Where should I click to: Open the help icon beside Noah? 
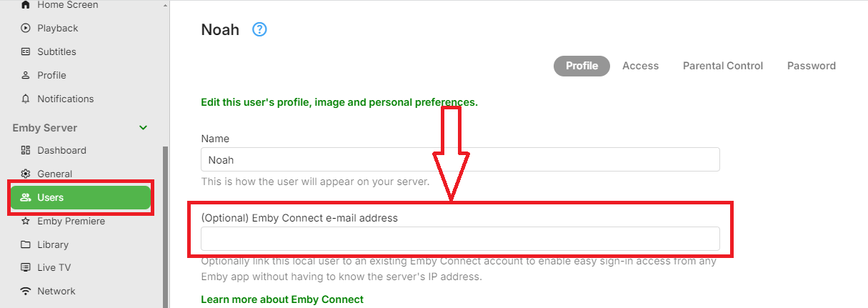point(259,30)
